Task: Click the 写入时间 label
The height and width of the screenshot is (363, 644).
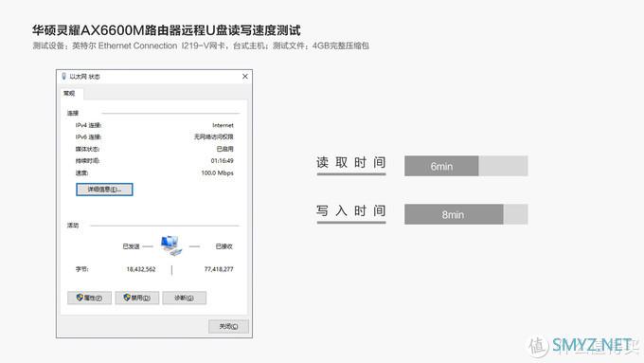Action: [x=351, y=211]
